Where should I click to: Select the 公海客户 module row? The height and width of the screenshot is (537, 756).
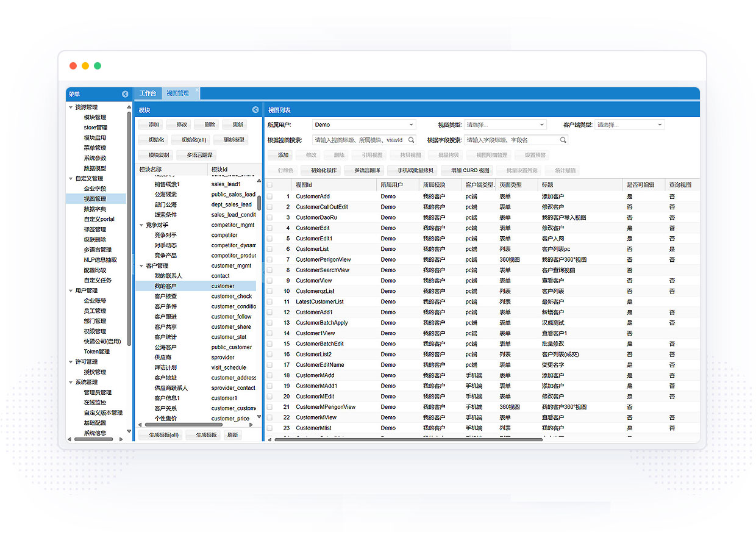pyautogui.click(x=196, y=347)
